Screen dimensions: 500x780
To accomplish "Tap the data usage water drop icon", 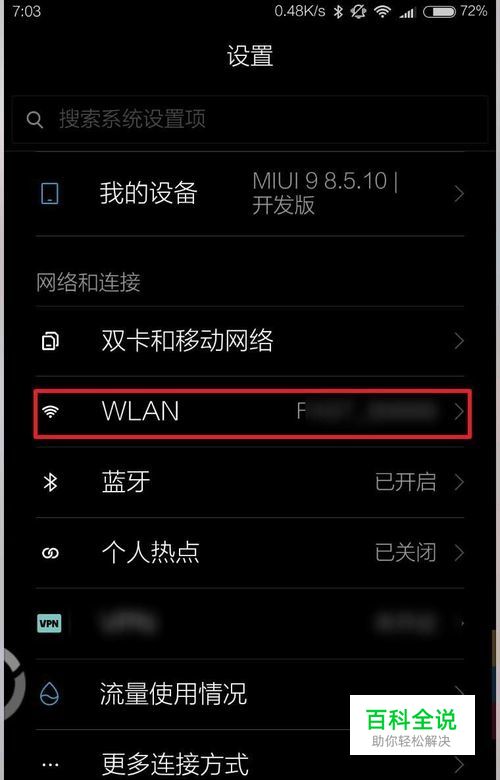I will tap(49, 693).
